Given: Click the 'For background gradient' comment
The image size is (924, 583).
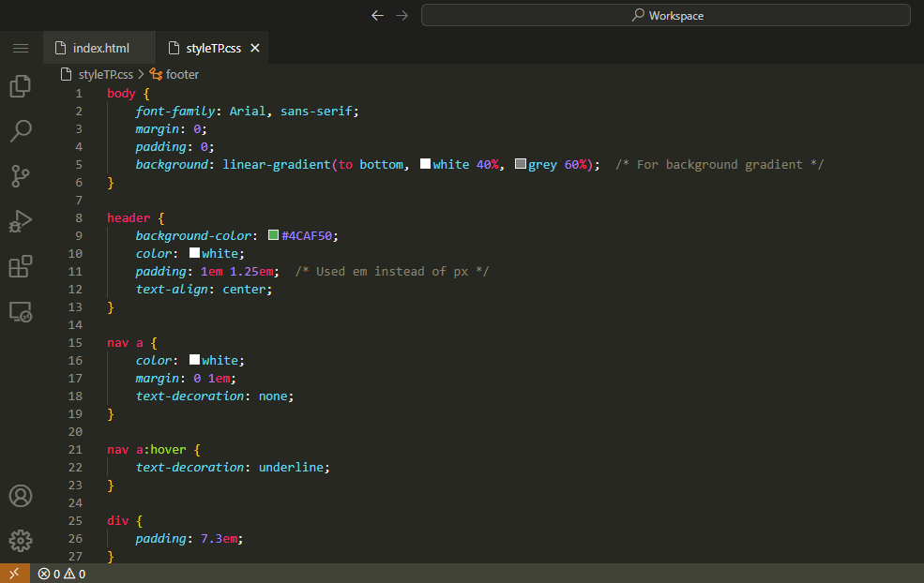Looking at the screenshot, I should point(720,164).
